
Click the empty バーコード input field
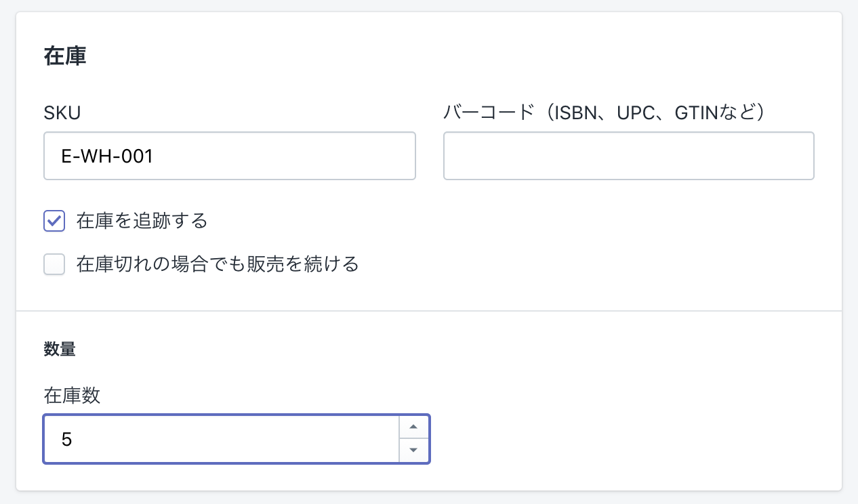point(628,156)
